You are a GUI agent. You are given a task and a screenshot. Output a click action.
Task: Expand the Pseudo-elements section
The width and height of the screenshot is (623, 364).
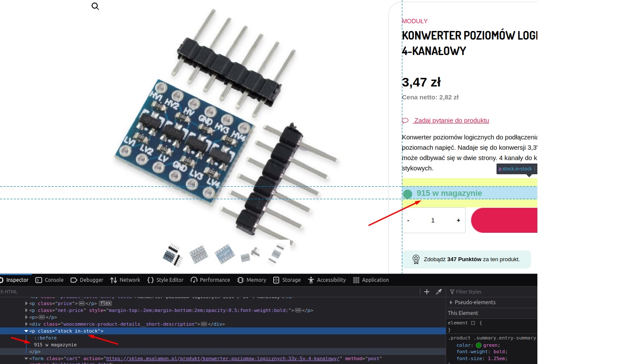(x=451, y=302)
